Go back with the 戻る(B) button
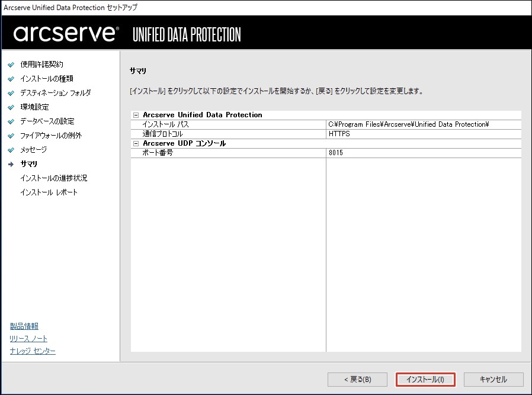 click(x=357, y=380)
